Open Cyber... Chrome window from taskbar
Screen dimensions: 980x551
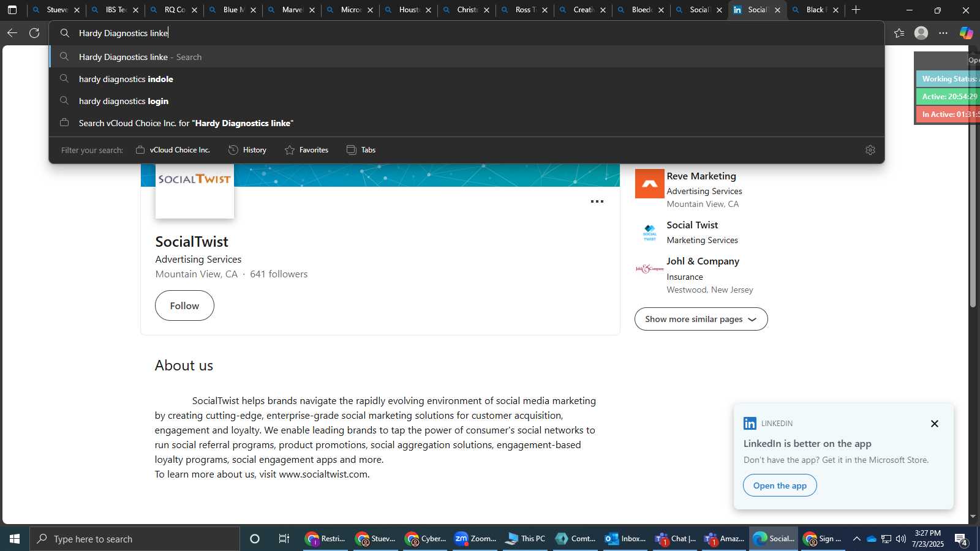tap(424, 539)
